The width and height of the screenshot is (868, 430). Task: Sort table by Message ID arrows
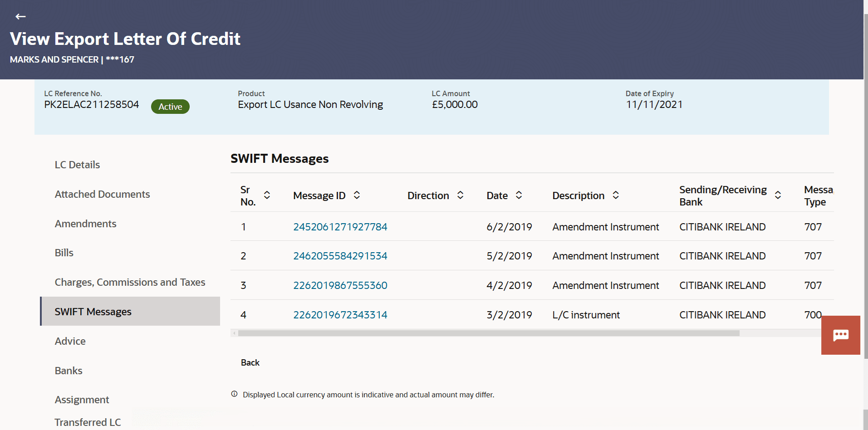click(357, 195)
